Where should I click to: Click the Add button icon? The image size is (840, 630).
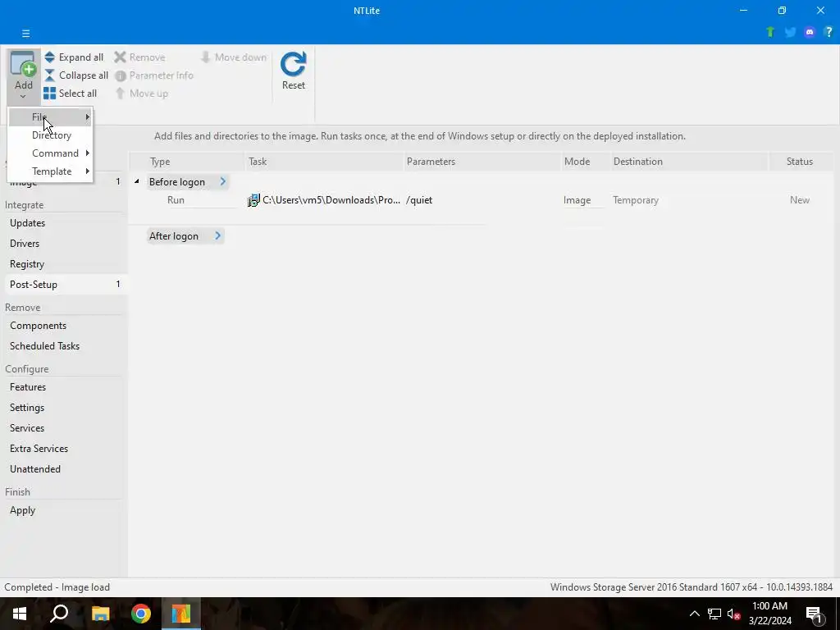click(23, 65)
